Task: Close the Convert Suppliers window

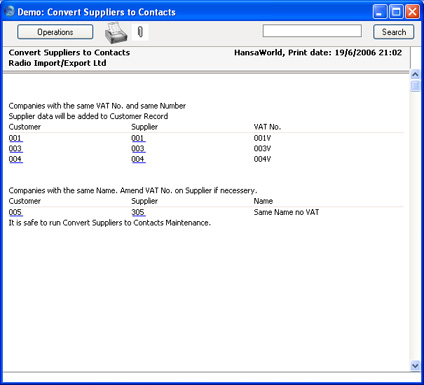Action: coord(412,12)
